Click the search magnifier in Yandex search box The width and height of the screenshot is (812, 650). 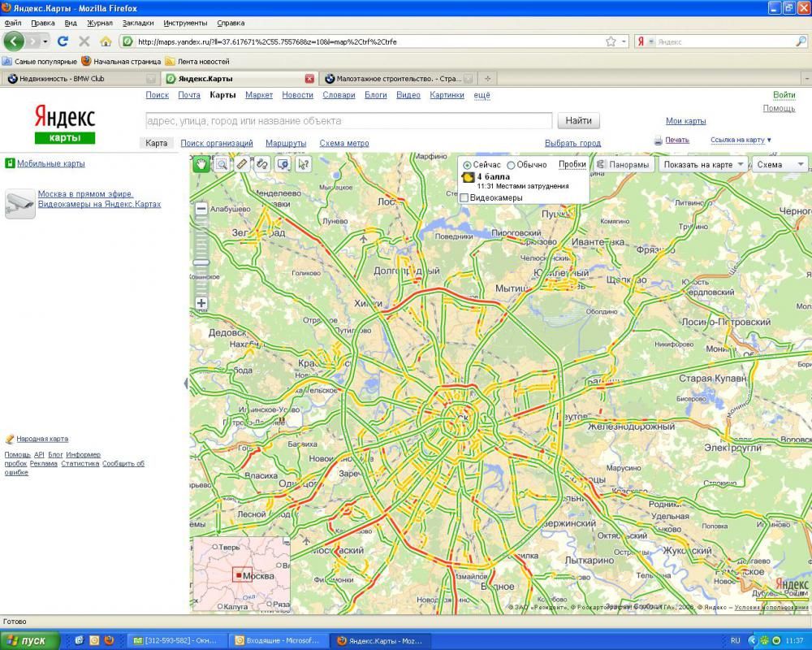pos(801,41)
